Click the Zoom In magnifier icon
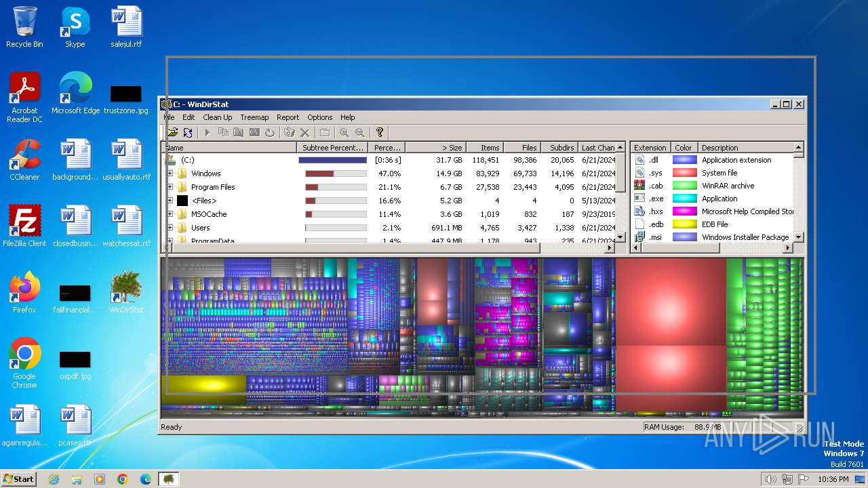 344,133
